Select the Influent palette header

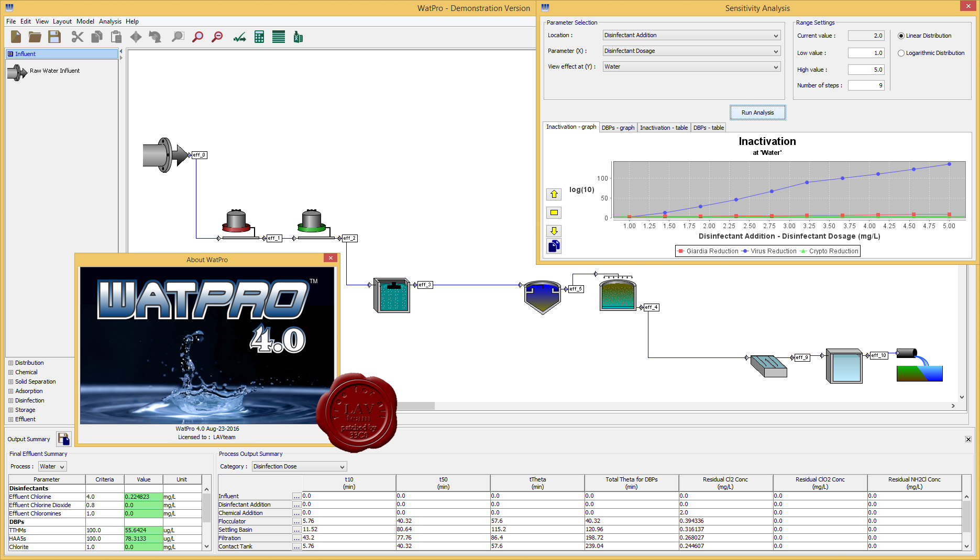click(62, 54)
